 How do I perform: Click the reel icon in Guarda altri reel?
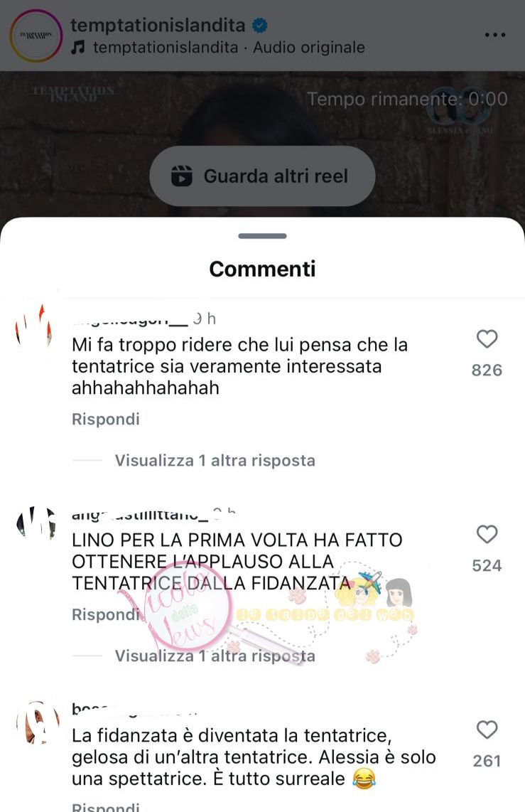point(182,176)
